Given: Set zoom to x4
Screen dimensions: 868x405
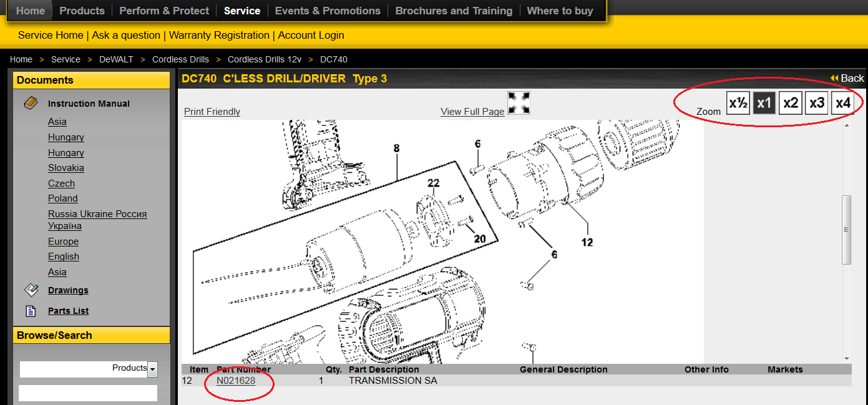Looking at the screenshot, I should (x=843, y=103).
